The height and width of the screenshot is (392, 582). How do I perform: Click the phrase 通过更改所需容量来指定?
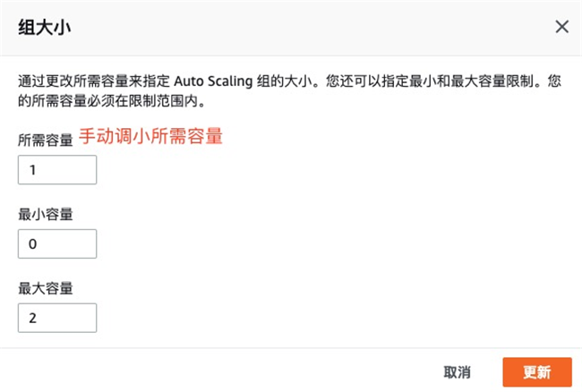click(x=94, y=81)
